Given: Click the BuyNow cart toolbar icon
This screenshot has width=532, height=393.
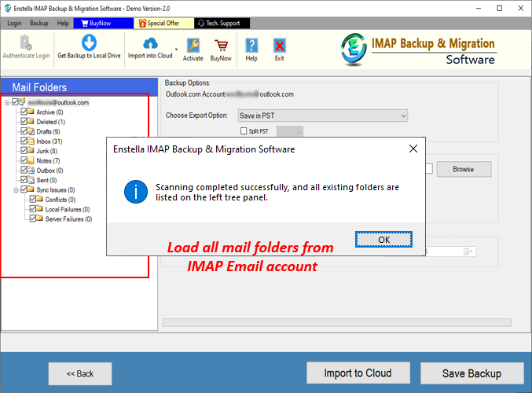Looking at the screenshot, I should tap(221, 46).
